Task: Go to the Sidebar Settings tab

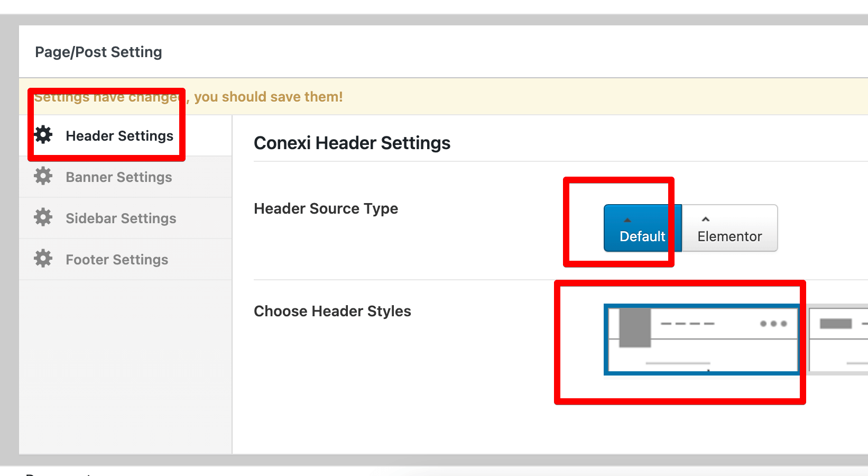Action: pos(121,218)
